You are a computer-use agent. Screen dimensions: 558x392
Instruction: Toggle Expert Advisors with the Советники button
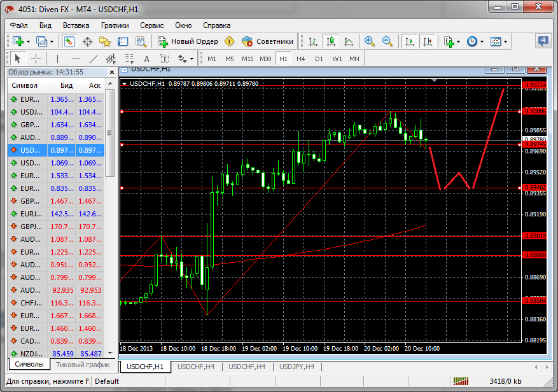click(267, 41)
